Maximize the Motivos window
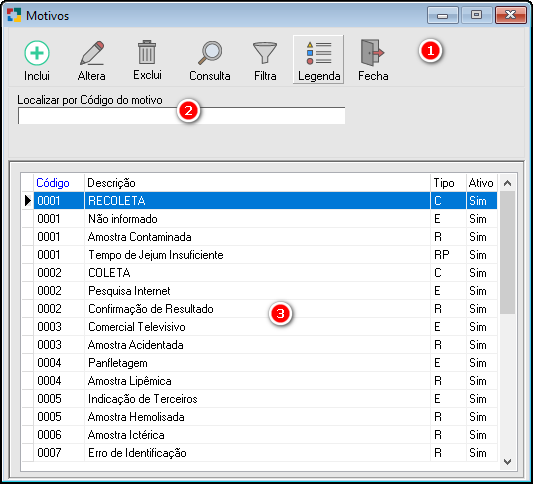The image size is (533, 484). coord(477,15)
